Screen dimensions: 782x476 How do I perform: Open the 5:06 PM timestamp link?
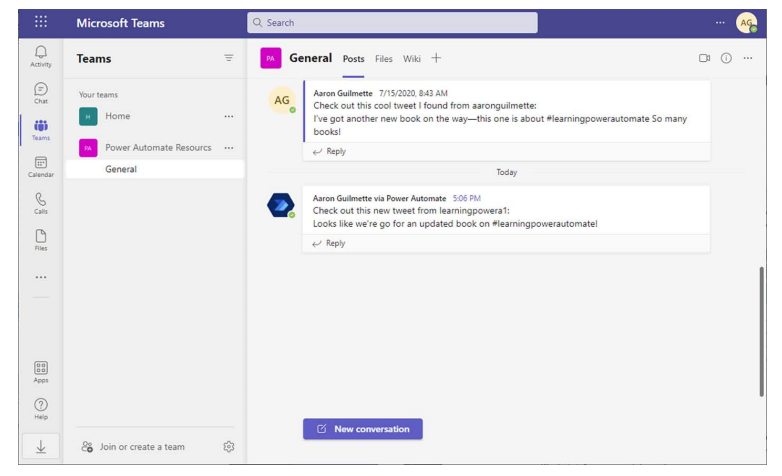466,198
